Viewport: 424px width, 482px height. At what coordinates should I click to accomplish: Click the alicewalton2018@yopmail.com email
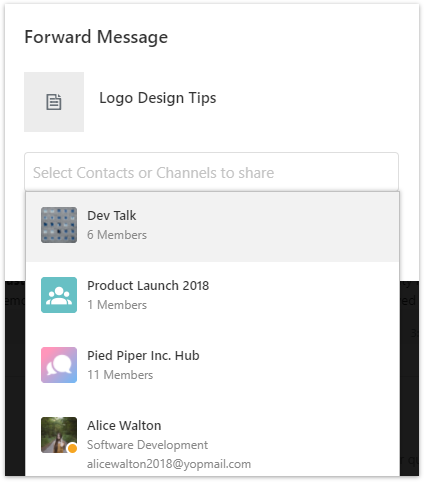point(169,464)
